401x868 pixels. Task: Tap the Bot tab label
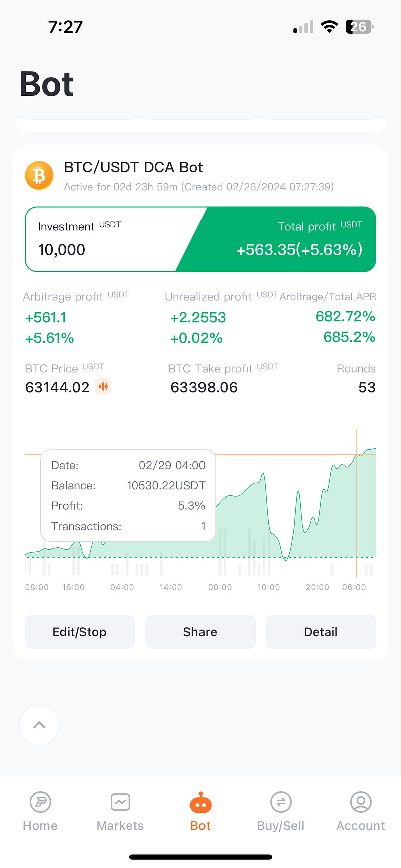click(200, 826)
